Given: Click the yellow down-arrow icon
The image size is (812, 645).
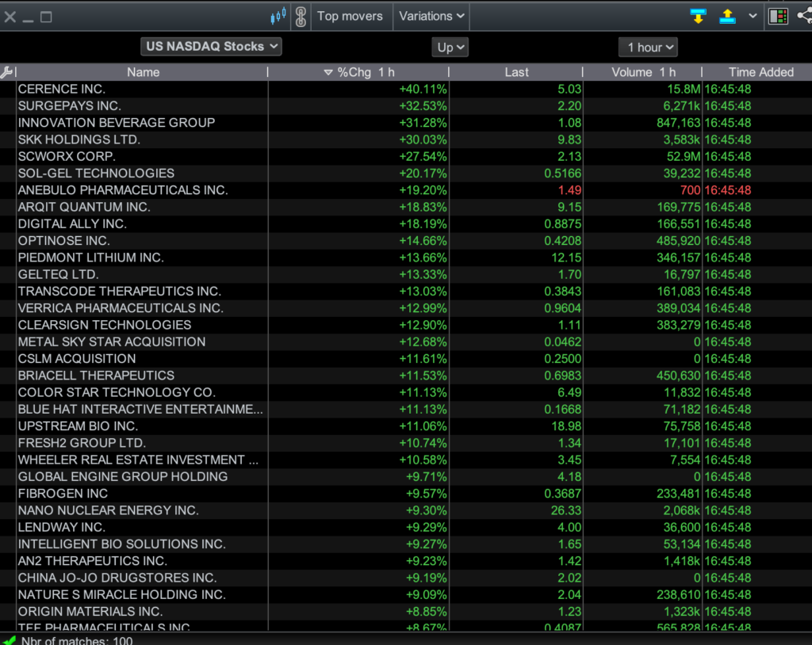Looking at the screenshot, I should [x=698, y=17].
